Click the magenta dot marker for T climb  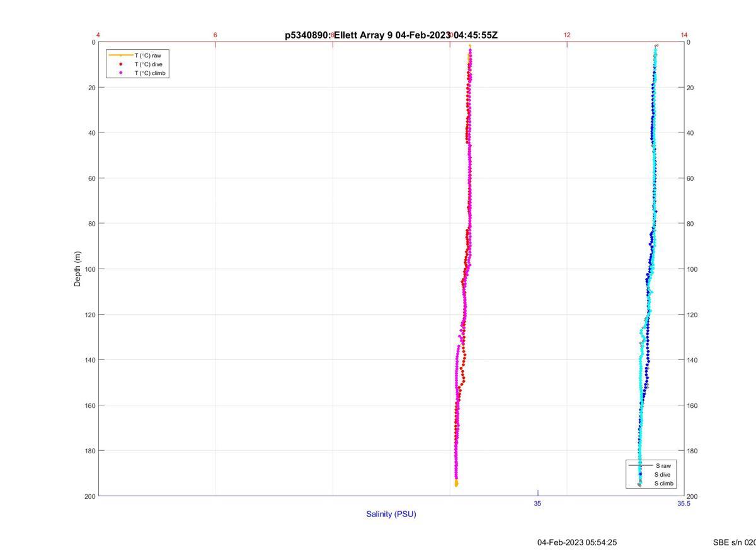[x=120, y=73]
